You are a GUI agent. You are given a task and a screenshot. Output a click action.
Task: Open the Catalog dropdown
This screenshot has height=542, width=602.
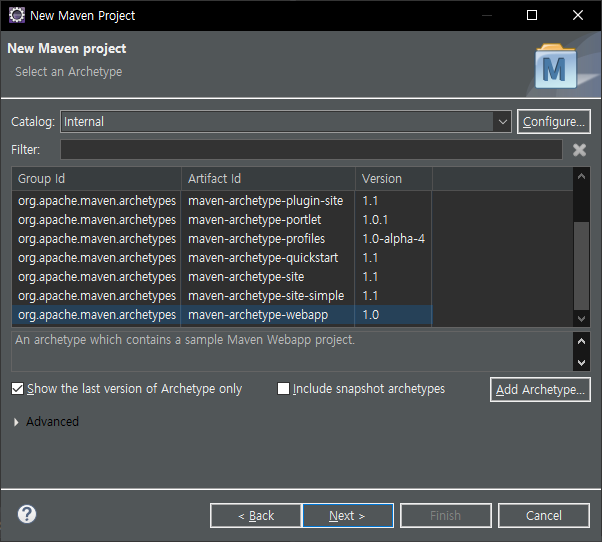pos(503,122)
